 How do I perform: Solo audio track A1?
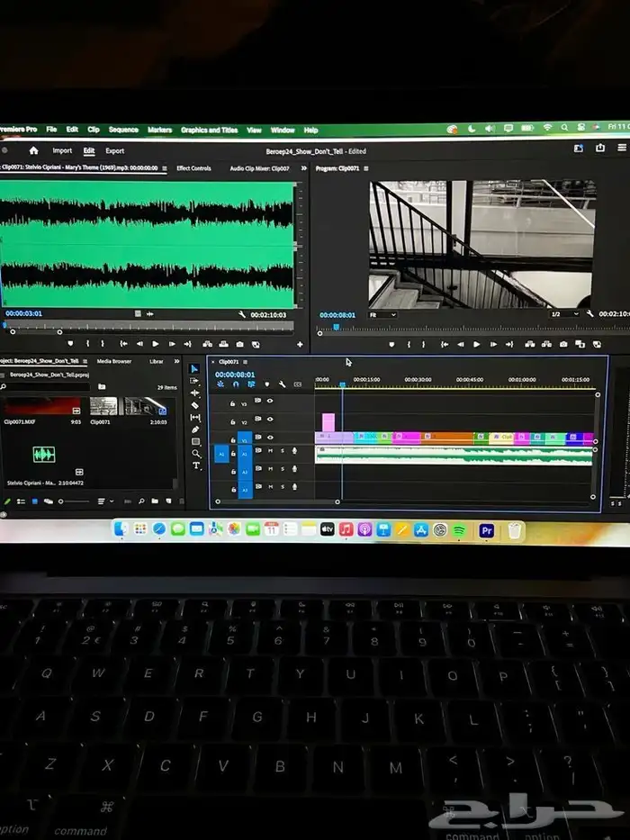click(x=283, y=450)
